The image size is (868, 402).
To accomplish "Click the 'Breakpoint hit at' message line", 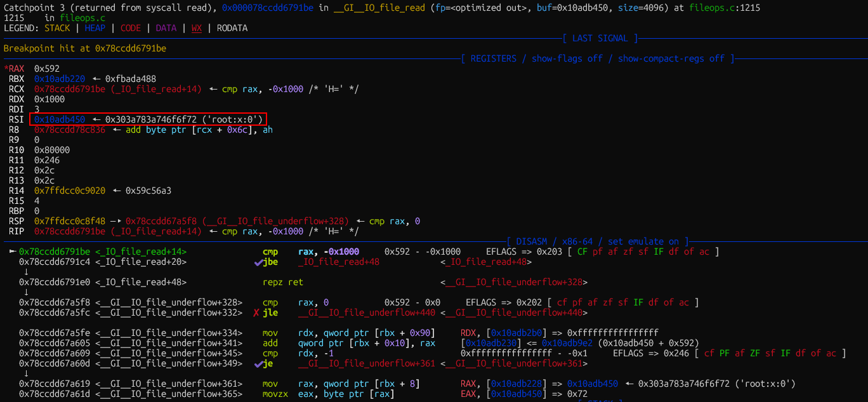I will point(85,48).
